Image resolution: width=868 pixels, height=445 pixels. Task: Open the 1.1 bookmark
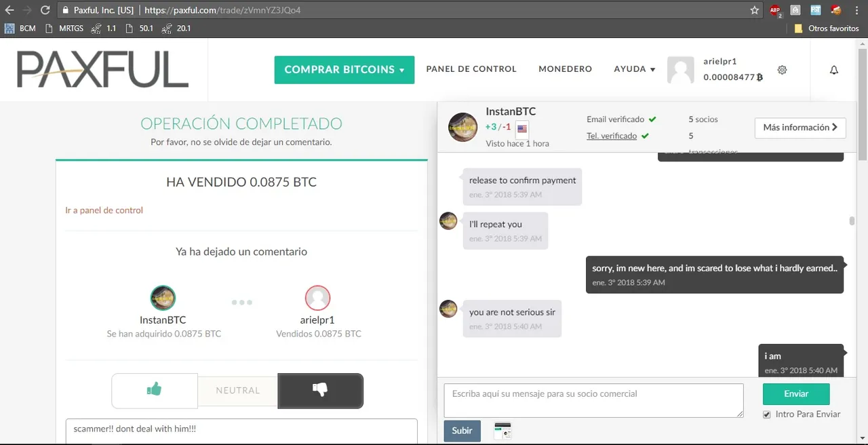104,28
